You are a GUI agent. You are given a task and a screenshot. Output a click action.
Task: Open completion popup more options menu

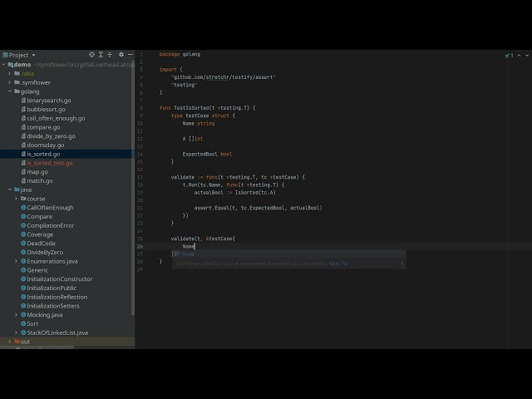point(401,264)
